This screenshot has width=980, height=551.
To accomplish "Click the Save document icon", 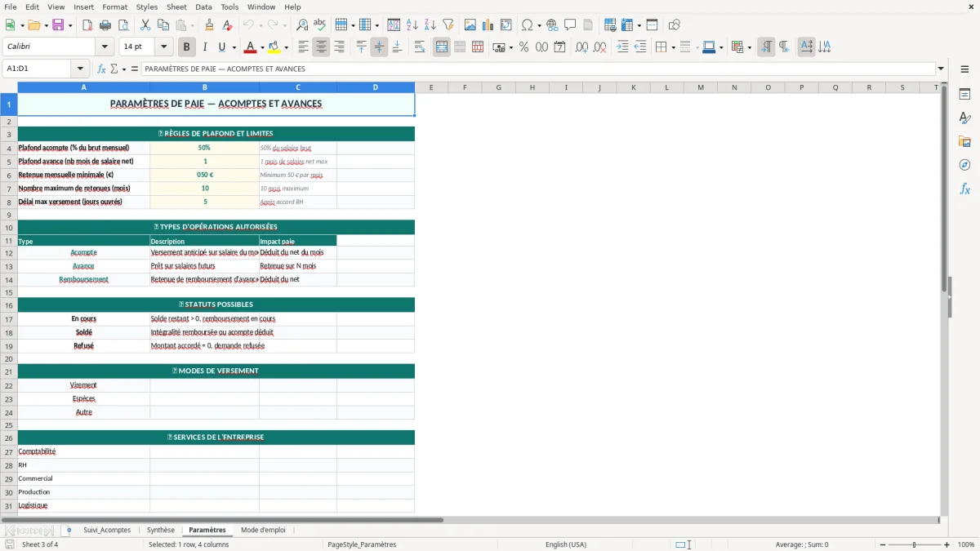I will coord(58,25).
